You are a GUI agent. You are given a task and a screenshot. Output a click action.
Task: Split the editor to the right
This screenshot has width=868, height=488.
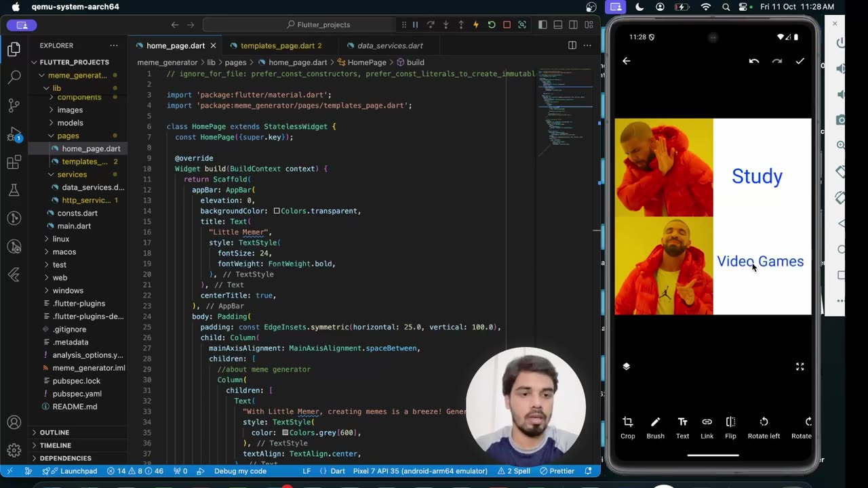click(x=572, y=45)
